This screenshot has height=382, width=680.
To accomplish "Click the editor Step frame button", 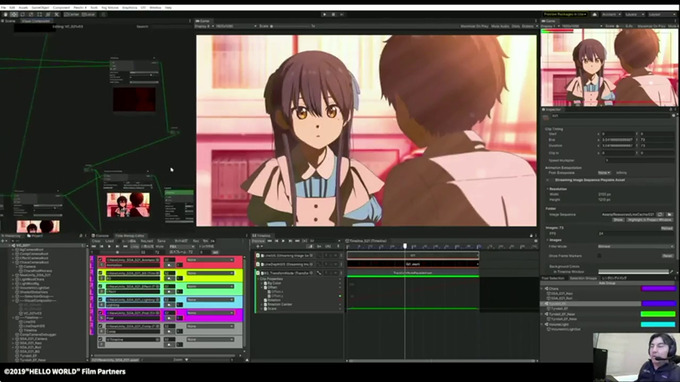I will point(342,14).
